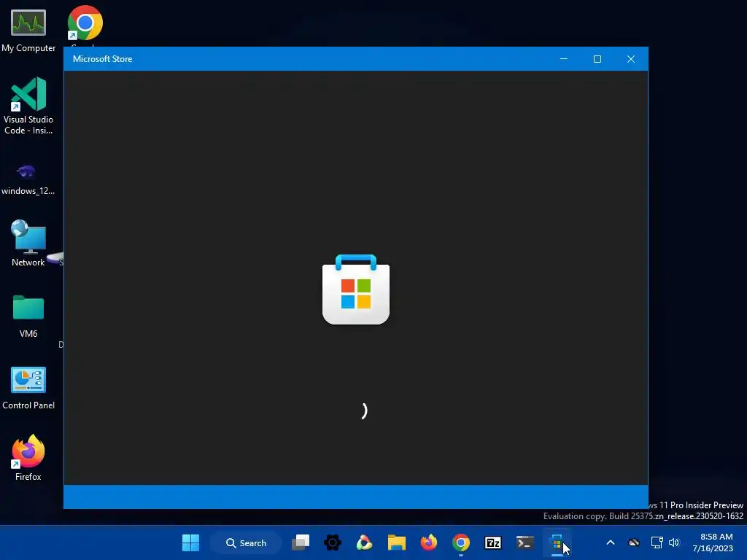The height and width of the screenshot is (560, 747).
Task: Open Visual Studio Code Insiders desktop shortcut
Action: [28, 106]
